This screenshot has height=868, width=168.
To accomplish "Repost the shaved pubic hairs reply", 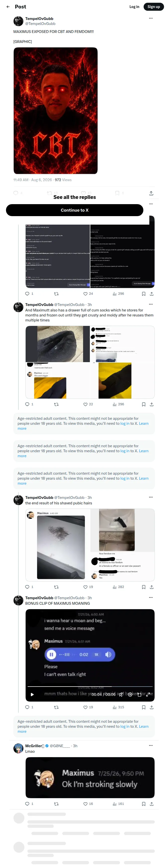I will (56, 587).
